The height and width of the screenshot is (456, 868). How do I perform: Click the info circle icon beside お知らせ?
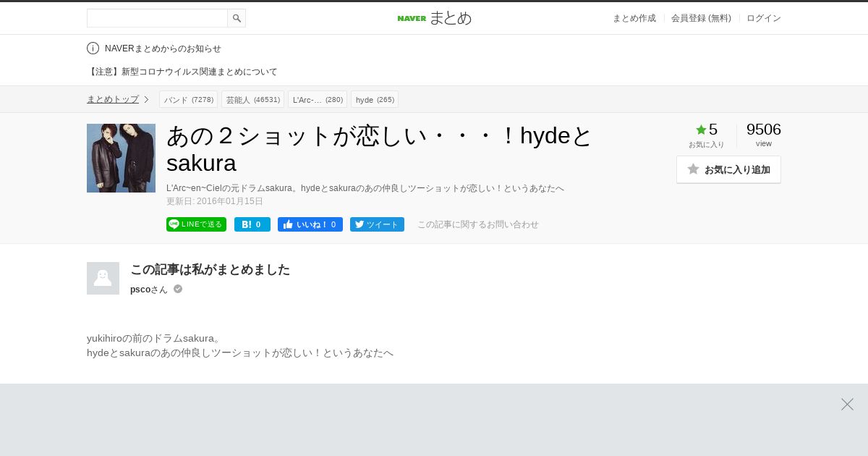(93, 48)
